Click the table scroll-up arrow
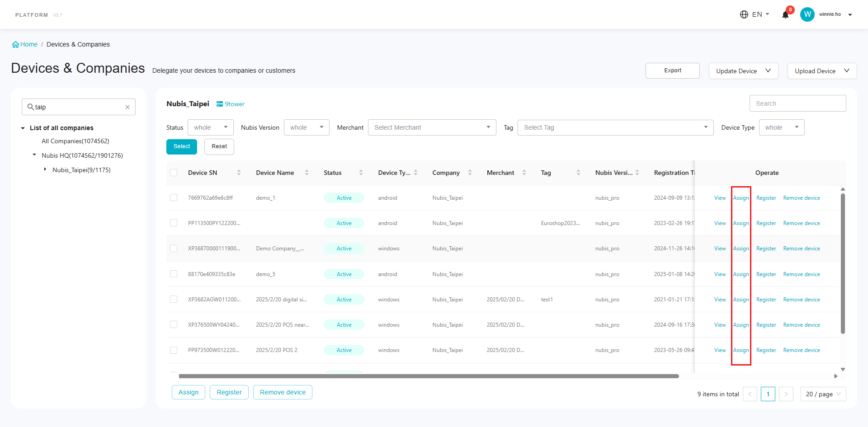This screenshot has height=427, width=868. point(843,189)
